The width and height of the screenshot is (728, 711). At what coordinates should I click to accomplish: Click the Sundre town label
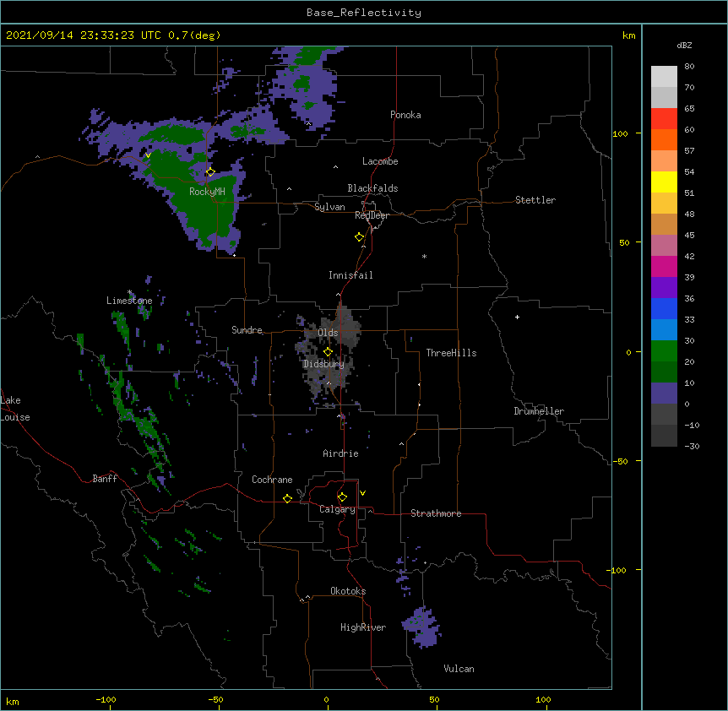click(247, 330)
